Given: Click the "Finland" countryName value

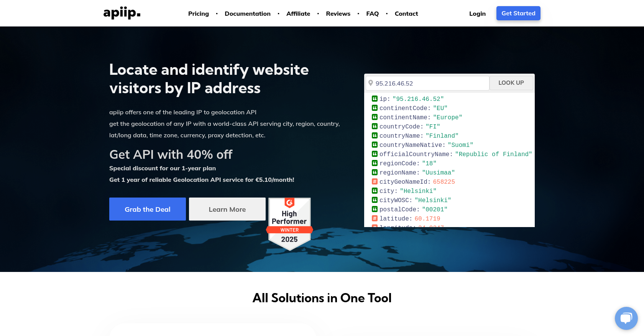Looking at the screenshot, I should pos(442,136).
